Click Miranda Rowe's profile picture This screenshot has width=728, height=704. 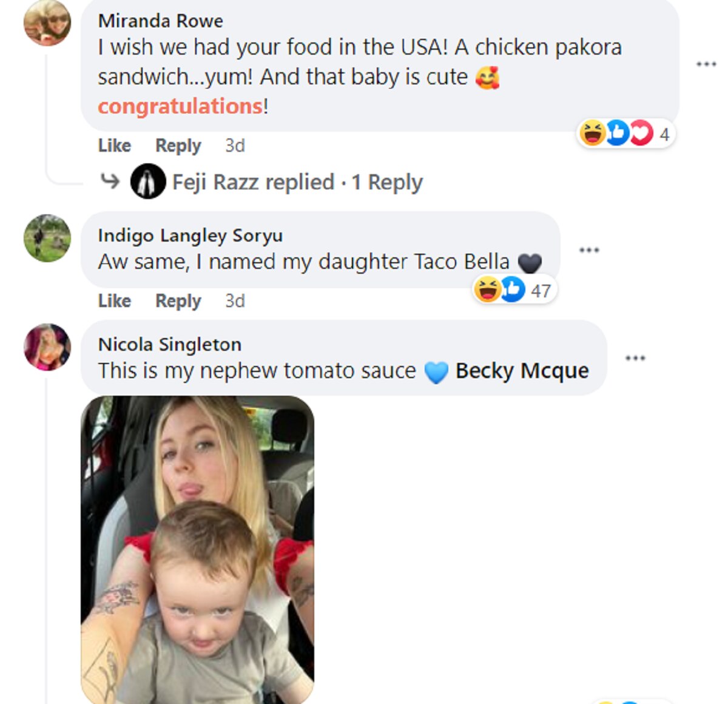pyautogui.click(x=47, y=22)
